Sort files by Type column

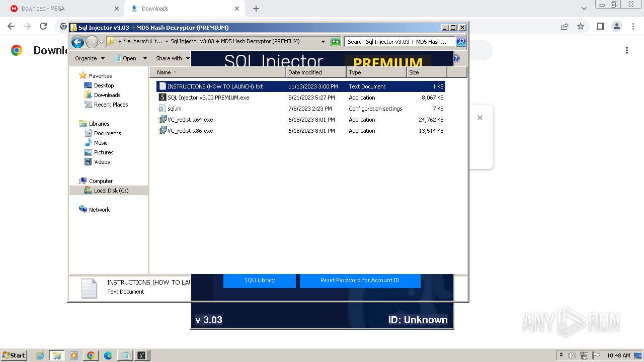coord(376,72)
